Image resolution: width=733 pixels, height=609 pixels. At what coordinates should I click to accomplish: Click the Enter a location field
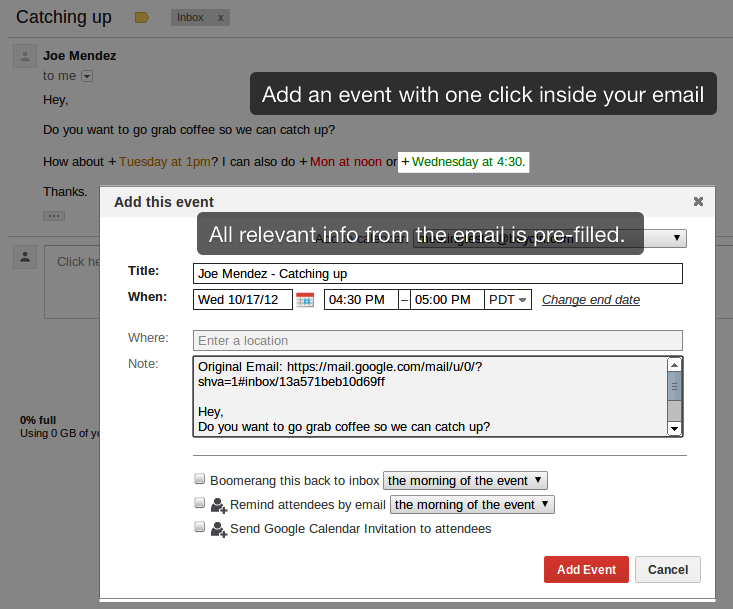pos(438,341)
